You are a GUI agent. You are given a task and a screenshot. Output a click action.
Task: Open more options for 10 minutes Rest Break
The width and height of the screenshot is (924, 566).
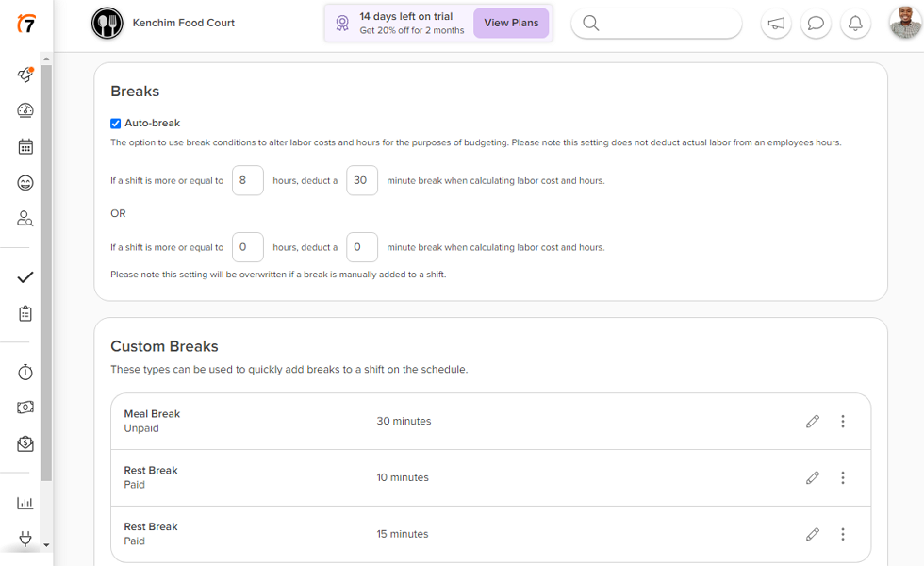tap(843, 477)
